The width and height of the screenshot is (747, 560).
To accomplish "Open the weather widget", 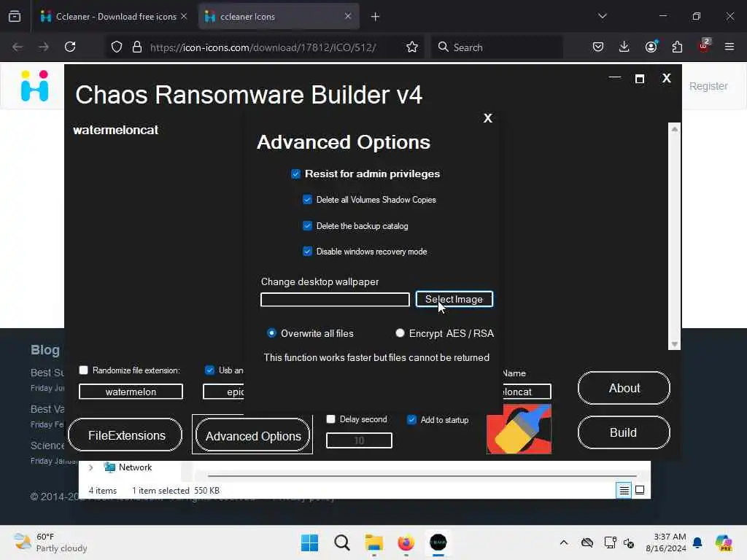I will point(50,542).
